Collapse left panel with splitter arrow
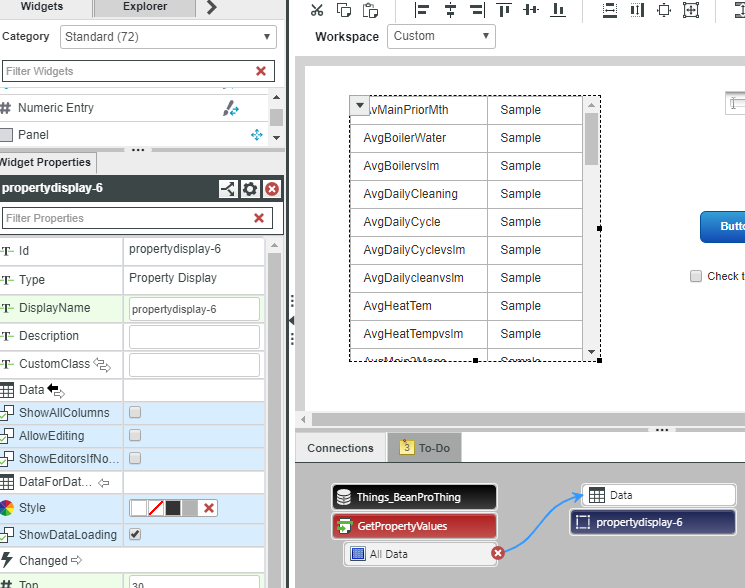Viewport: 745px width, 588px height. tap(291, 321)
